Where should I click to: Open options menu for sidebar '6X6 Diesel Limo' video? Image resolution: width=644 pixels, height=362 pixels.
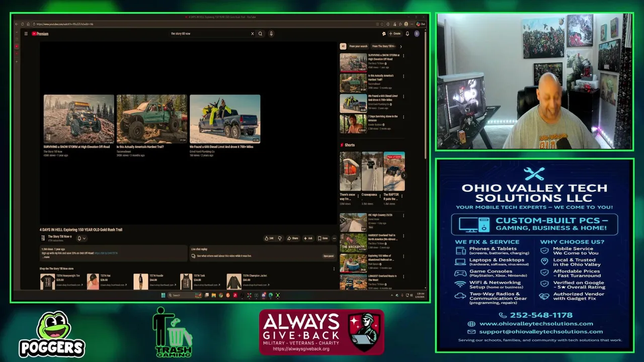tap(403, 97)
